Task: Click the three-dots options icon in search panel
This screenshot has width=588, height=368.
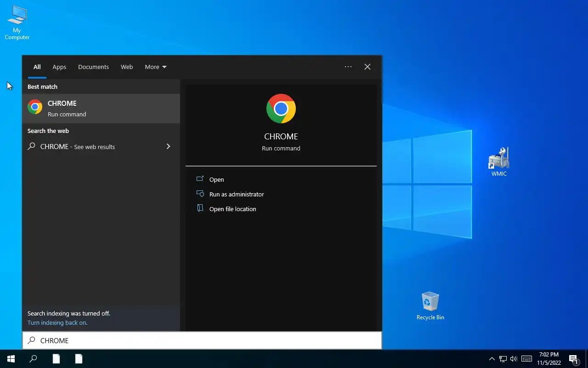Action: tap(348, 67)
